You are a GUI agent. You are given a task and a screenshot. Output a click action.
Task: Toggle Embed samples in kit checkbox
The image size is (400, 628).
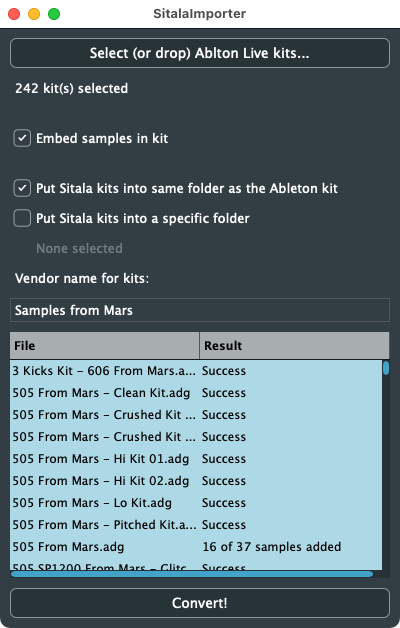click(x=22, y=138)
